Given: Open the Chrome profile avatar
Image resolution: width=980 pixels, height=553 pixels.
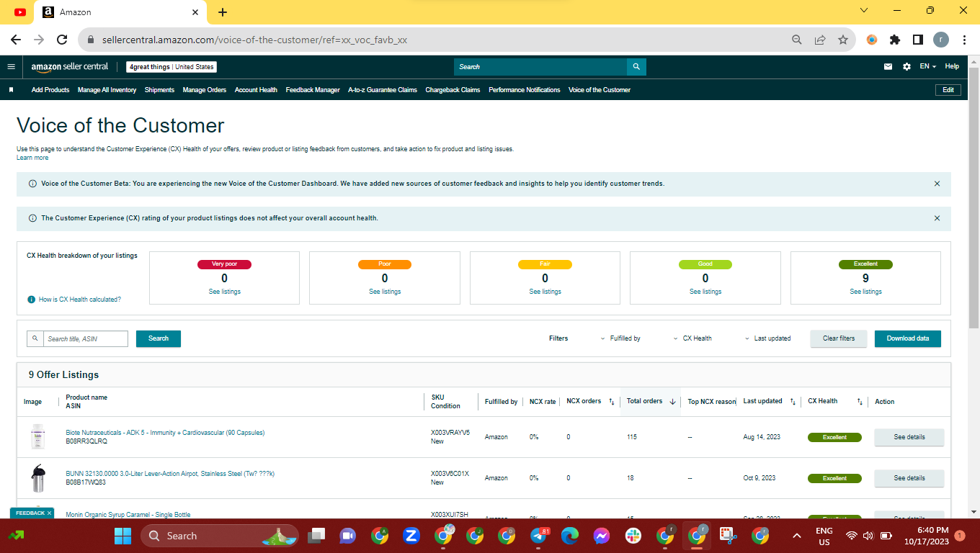Looking at the screenshot, I should coord(941,40).
